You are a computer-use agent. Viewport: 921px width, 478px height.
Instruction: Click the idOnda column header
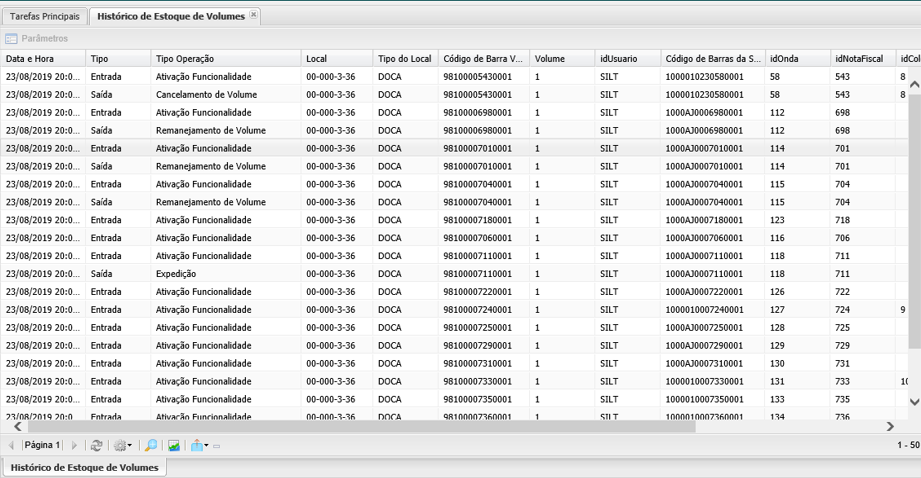point(798,59)
